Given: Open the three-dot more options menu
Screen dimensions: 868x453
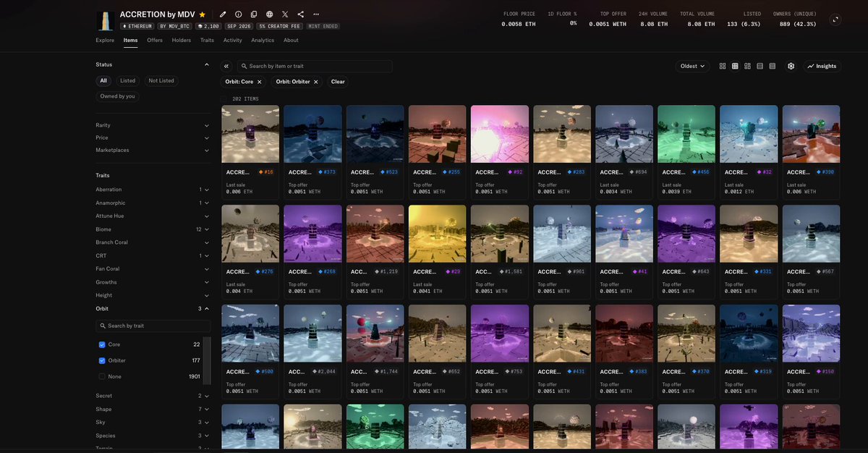Looking at the screenshot, I should (316, 14).
